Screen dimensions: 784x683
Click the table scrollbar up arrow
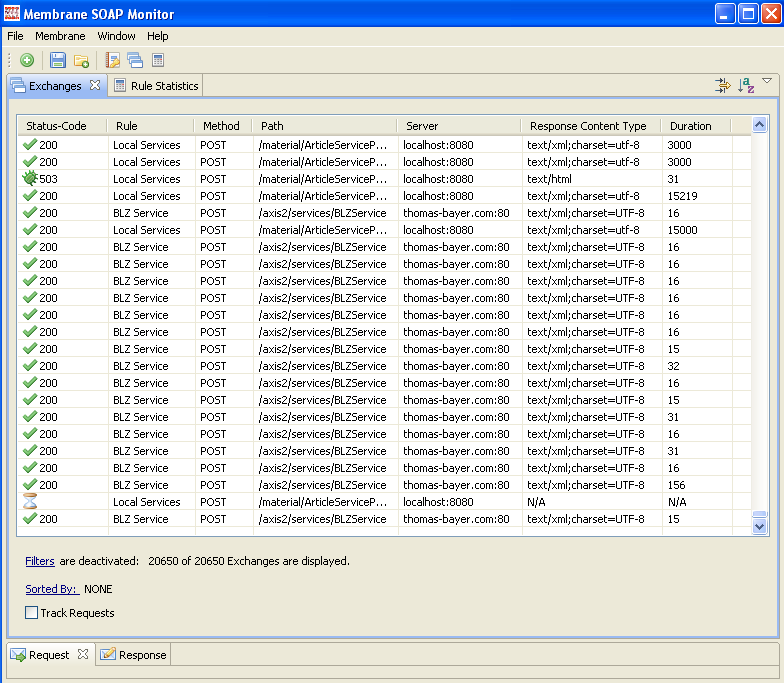point(760,124)
